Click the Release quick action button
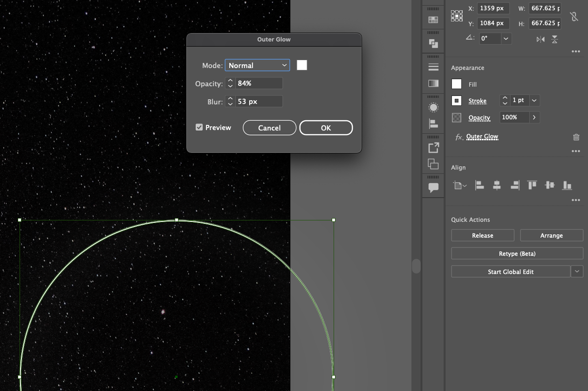 pyautogui.click(x=482, y=235)
